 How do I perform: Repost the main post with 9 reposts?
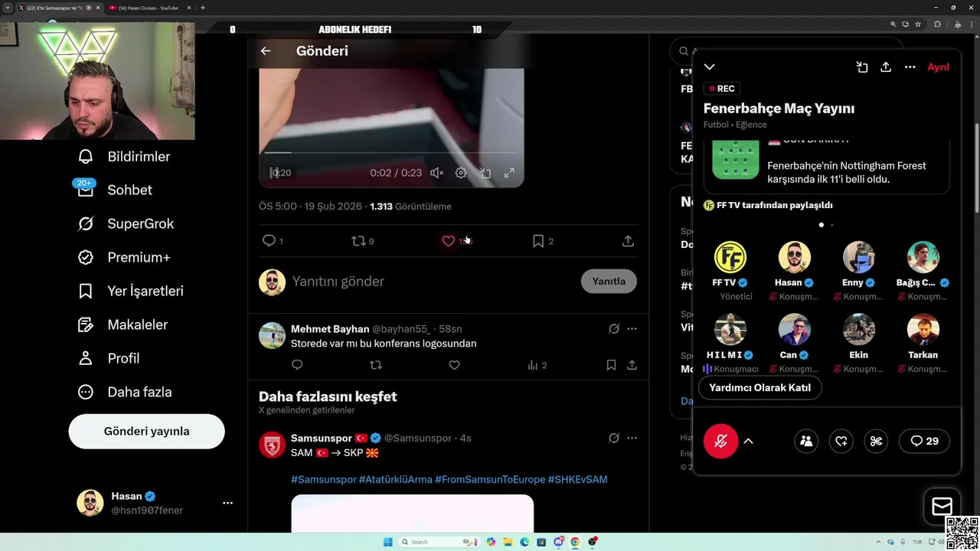(x=358, y=241)
